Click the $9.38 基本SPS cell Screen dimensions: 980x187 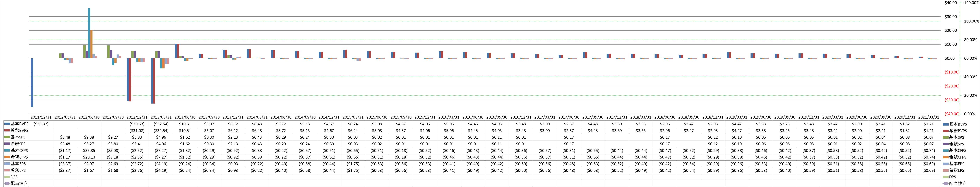pyautogui.click(x=89, y=137)
